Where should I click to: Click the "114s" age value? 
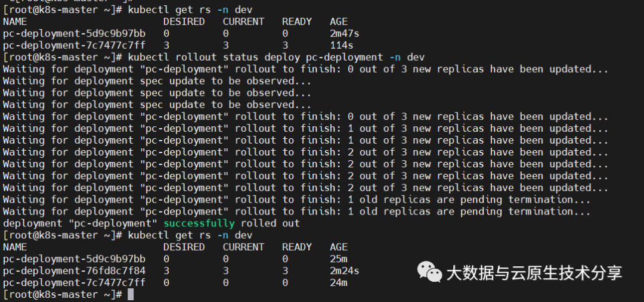coord(342,45)
